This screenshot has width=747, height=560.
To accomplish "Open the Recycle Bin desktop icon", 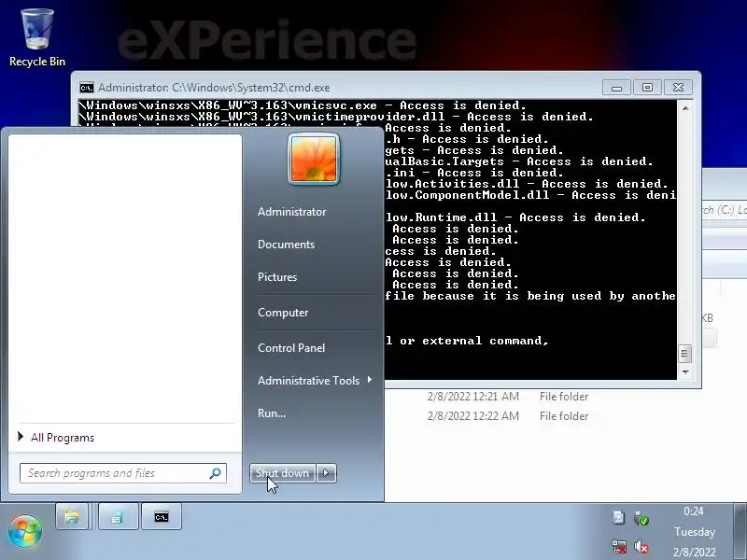I will click(x=36, y=38).
